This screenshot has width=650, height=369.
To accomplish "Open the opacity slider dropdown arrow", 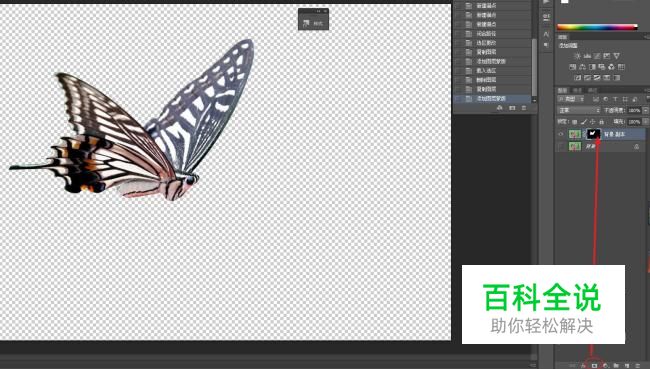I will (645, 110).
